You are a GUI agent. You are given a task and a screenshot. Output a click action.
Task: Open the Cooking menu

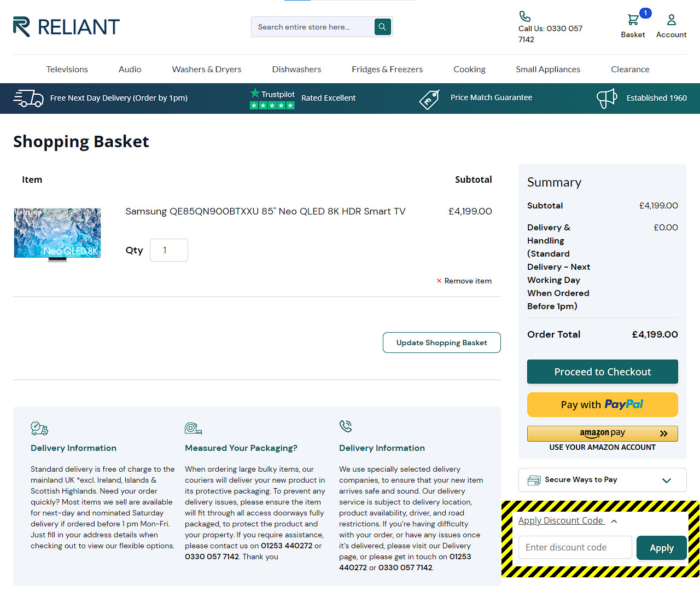pos(469,69)
